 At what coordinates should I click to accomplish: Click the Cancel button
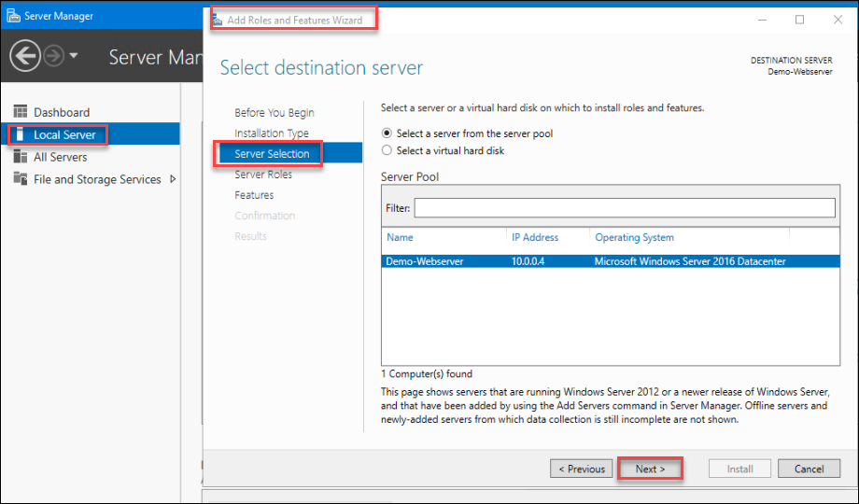point(809,469)
